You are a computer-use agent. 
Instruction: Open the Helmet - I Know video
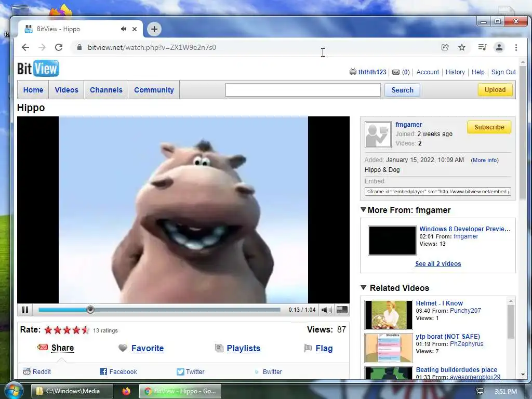tap(440, 303)
